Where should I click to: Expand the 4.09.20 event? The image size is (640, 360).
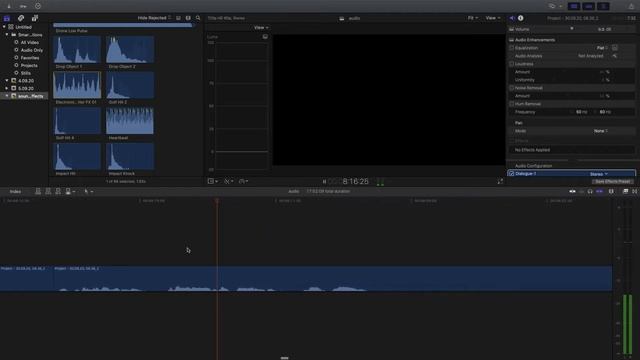(x=7, y=80)
